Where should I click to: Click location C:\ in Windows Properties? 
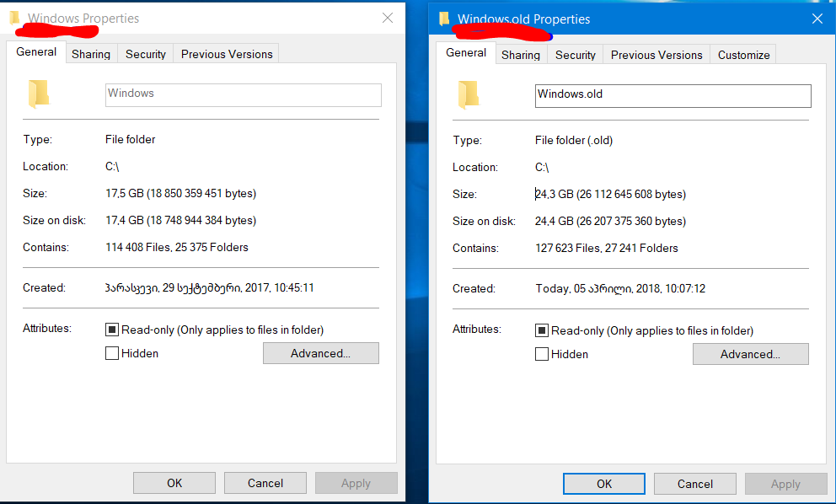tap(112, 166)
